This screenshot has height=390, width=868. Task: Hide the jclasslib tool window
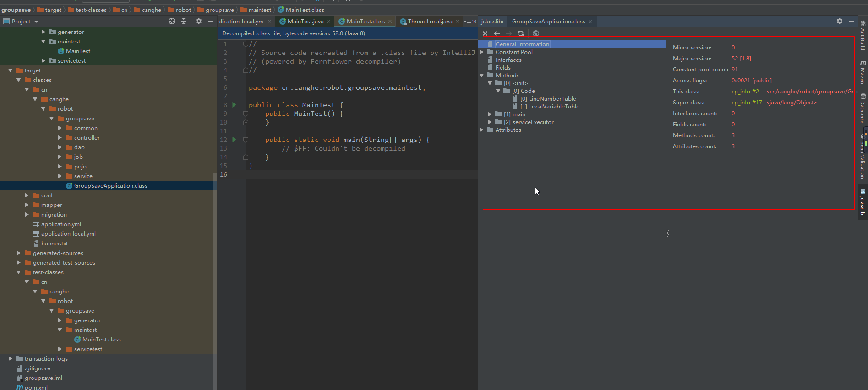click(x=852, y=21)
